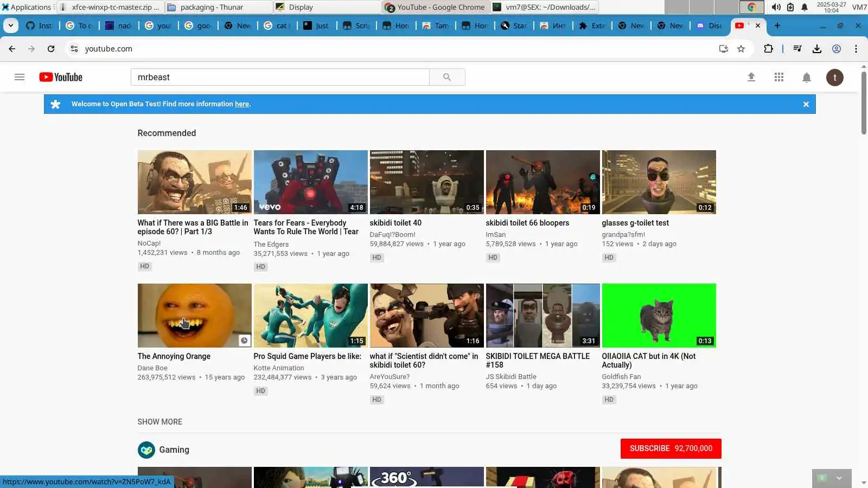This screenshot has width=868, height=488.
Task: Open the Chrome three-dot menu
Action: click(856, 49)
